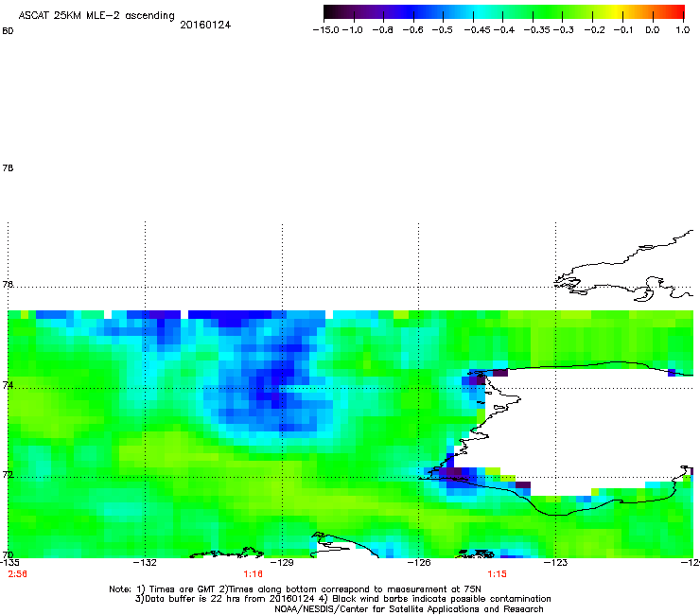Click the '-0.35' color bar label
Viewport: 700px width, 615px height.
[x=537, y=30]
